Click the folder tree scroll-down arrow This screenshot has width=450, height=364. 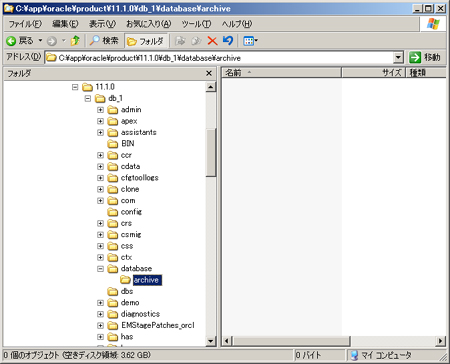[211, 341]
